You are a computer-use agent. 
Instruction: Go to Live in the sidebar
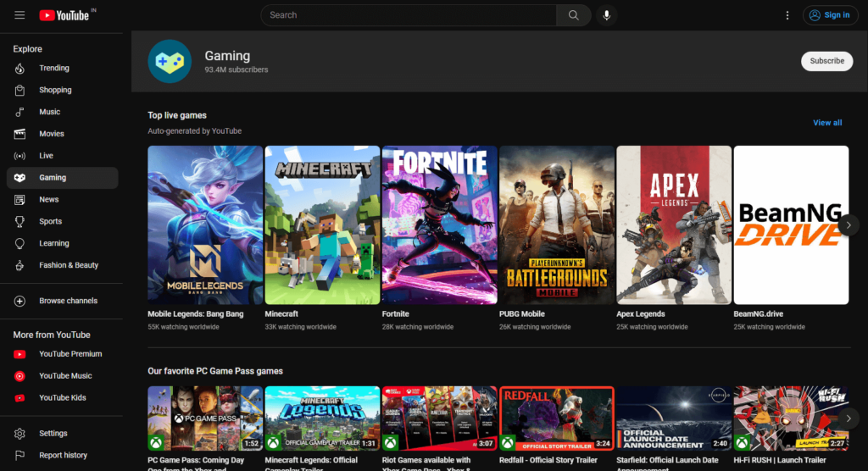tap(46, 156)
